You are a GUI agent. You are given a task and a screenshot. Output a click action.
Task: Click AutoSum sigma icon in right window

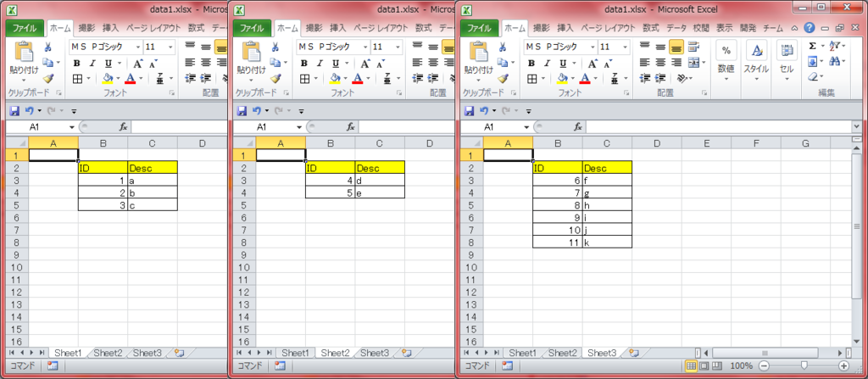(x=813, y=46)
